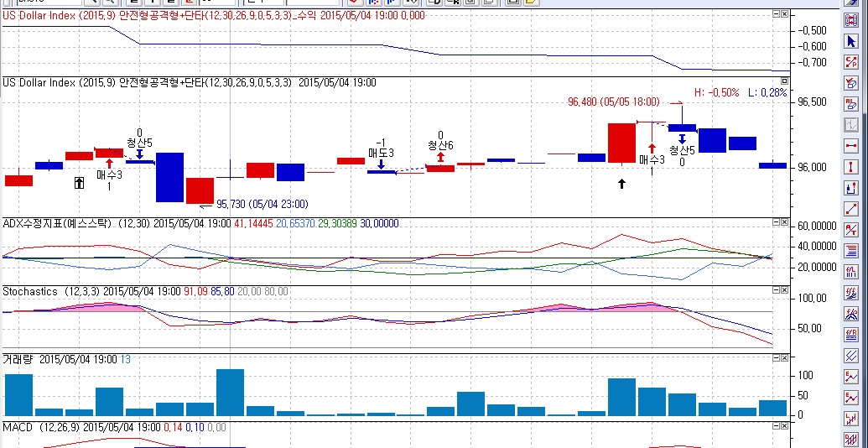Select the horizontal multi-line retracement tool

coord(851,251)
